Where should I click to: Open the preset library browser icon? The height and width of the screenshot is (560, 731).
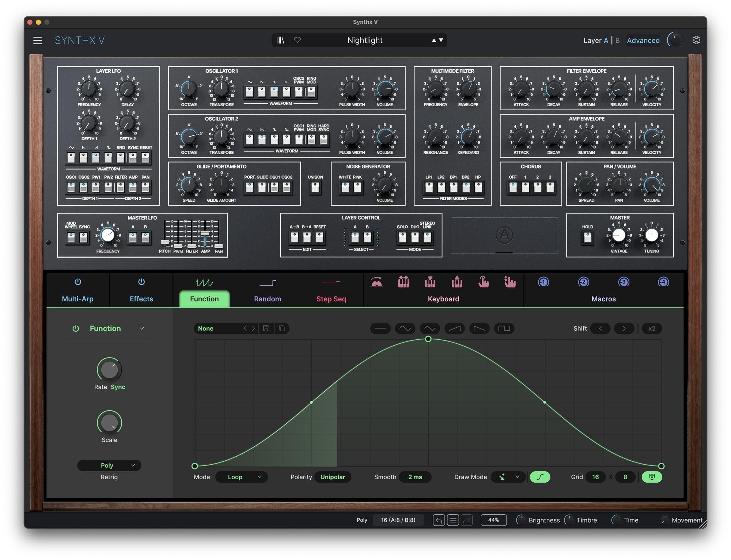pos(280,40)
